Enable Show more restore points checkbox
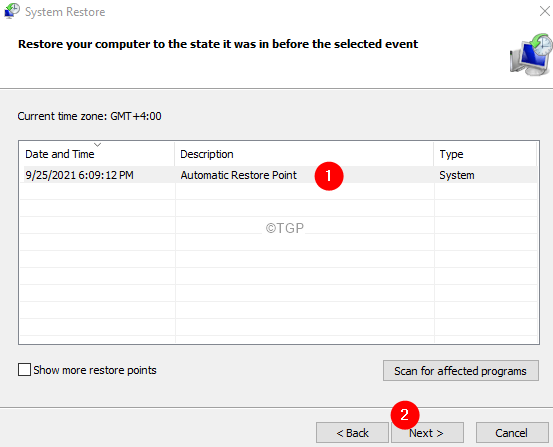Image resolution: width=553 pixels, height=447 pixels. tap(24, 370)
